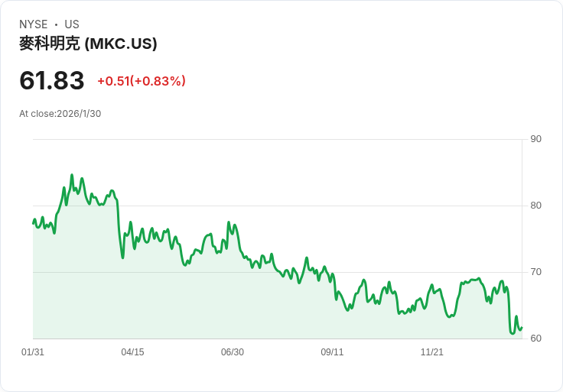
Task: Click the NYSE exchange label
Action: pyautogui.click(x=33, y=24)
